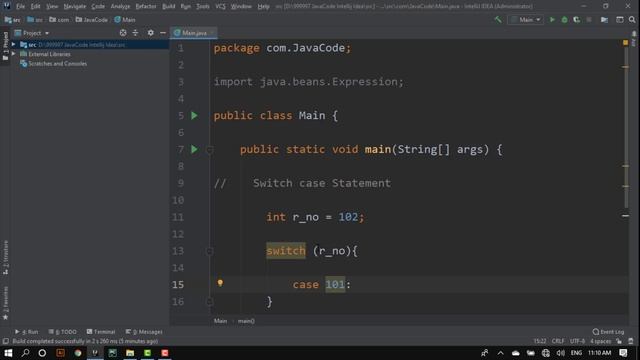Collapse all in the Project panel
640x360 pixels.
tap(136, 33)
